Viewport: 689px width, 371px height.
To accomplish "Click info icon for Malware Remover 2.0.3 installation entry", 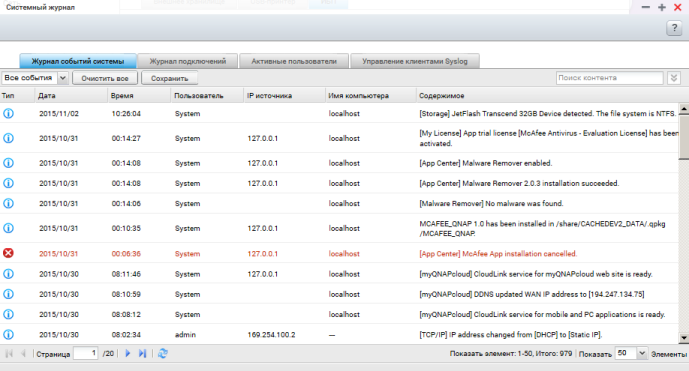I will [8, 183].
